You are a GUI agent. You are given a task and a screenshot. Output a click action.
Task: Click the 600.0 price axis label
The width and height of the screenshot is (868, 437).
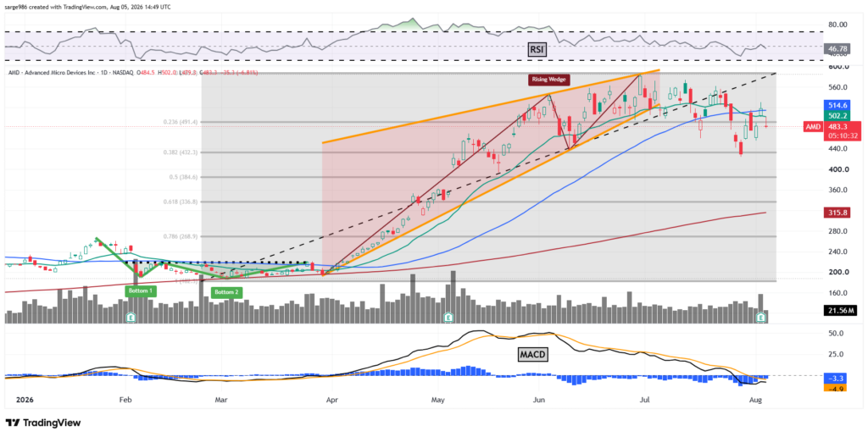pyautogui.click(x=838, y=67)
